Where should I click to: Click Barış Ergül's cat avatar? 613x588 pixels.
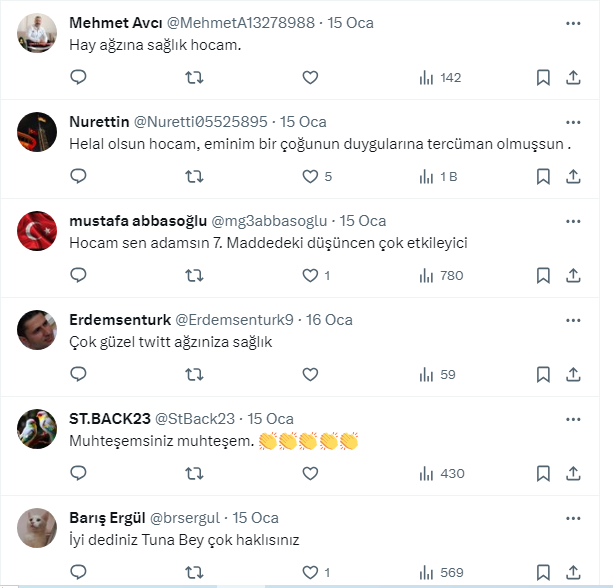pos(37,528)
